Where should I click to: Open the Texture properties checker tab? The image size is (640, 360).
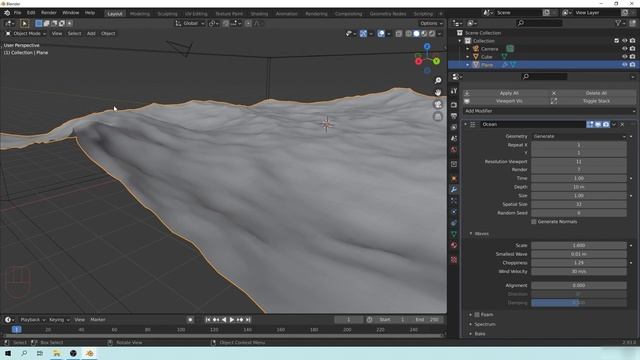pyautogui.click(x=454, y=260)
